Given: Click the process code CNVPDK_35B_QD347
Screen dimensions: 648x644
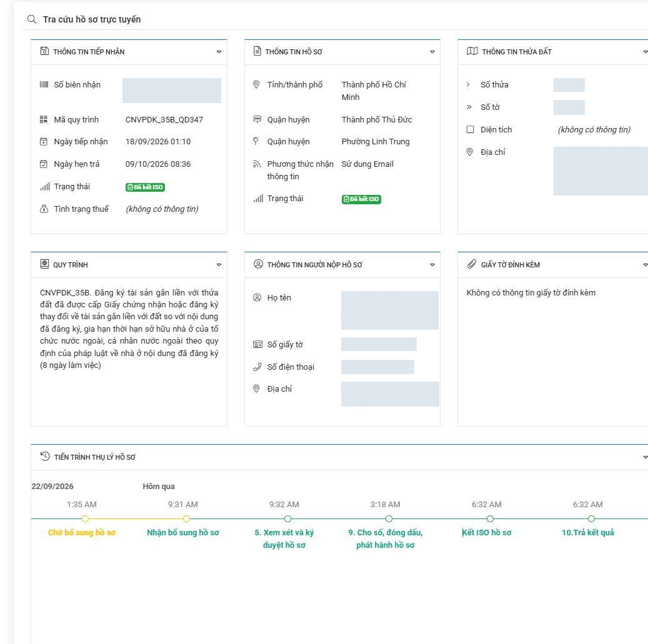Looking at the screenshot, I should click(164, 120).
